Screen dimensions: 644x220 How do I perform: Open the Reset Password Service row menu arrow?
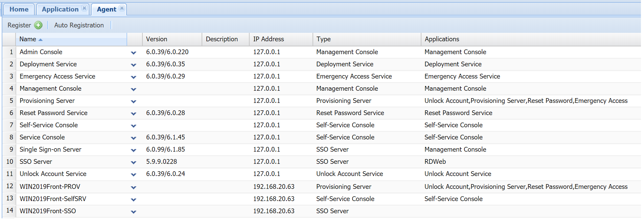click(134, 114)
